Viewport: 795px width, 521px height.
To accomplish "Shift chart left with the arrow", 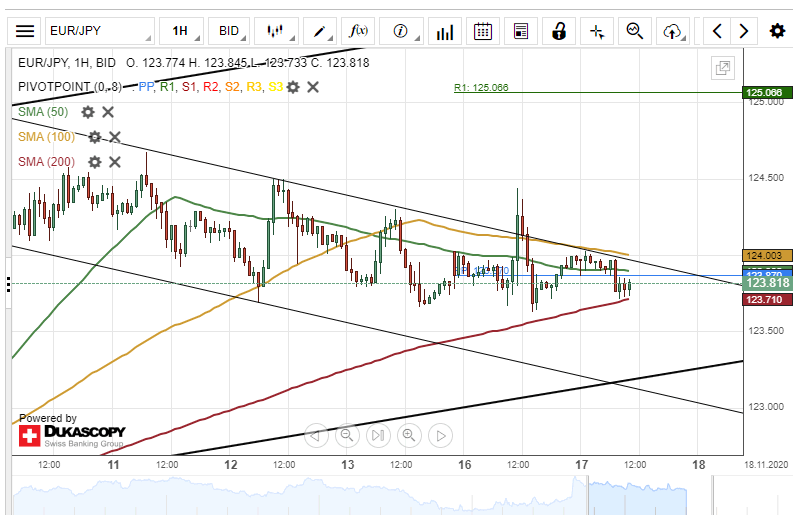I will tap(717, 31).
